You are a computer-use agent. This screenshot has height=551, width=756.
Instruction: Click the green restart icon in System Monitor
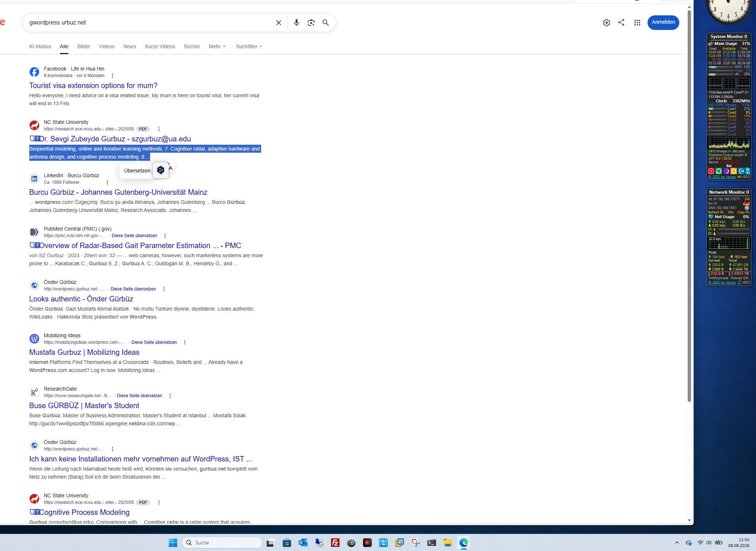pyautogui.click(x=719, y=171)
